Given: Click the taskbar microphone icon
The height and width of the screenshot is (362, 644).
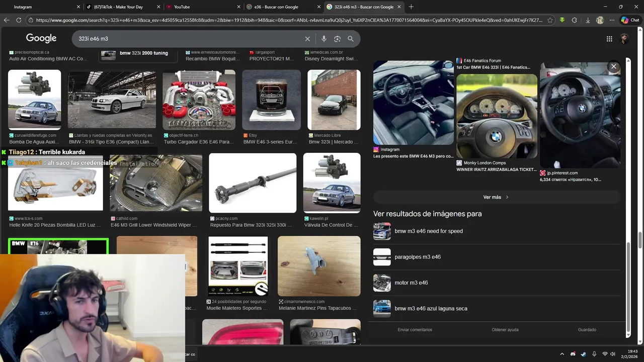Looking at the screenshot, I should (594, 354).
